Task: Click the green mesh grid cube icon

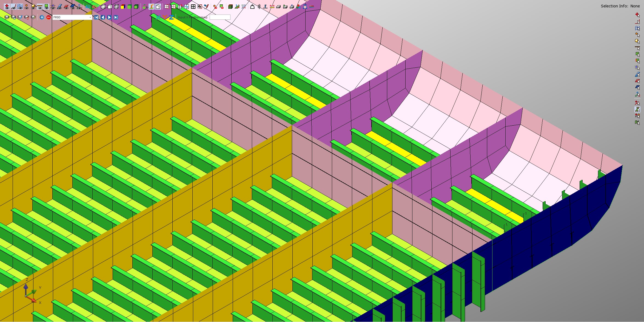Action: (230, 7)
